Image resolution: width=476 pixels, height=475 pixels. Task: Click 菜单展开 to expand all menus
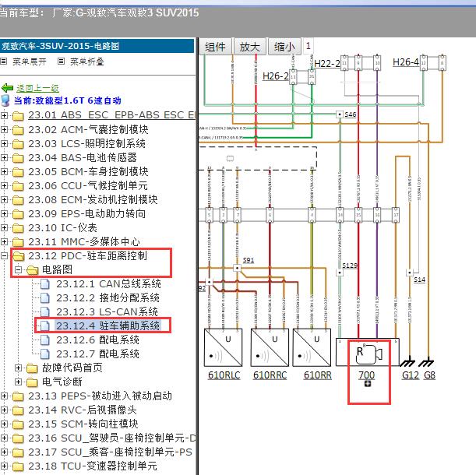click(30, 62)
